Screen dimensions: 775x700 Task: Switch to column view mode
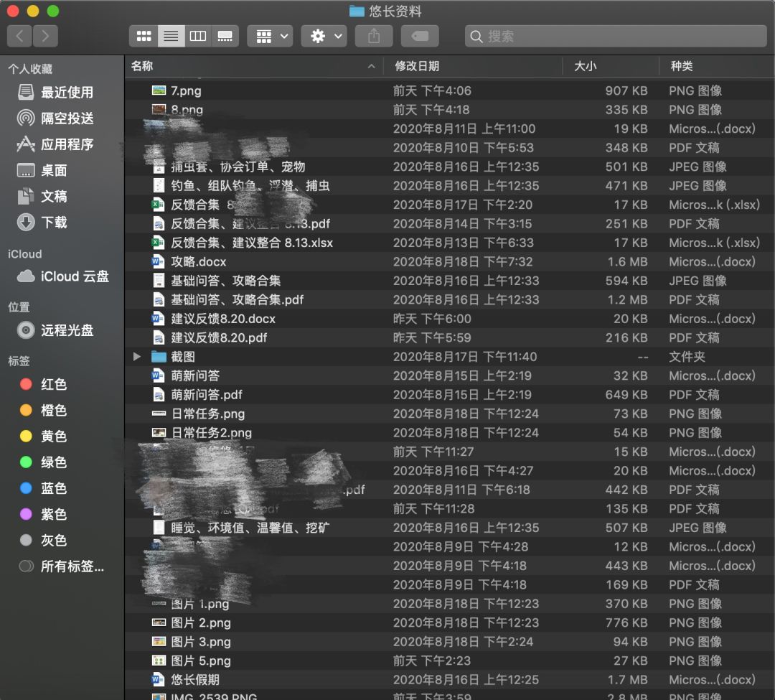pyautogui.click(x=198, y=36)
